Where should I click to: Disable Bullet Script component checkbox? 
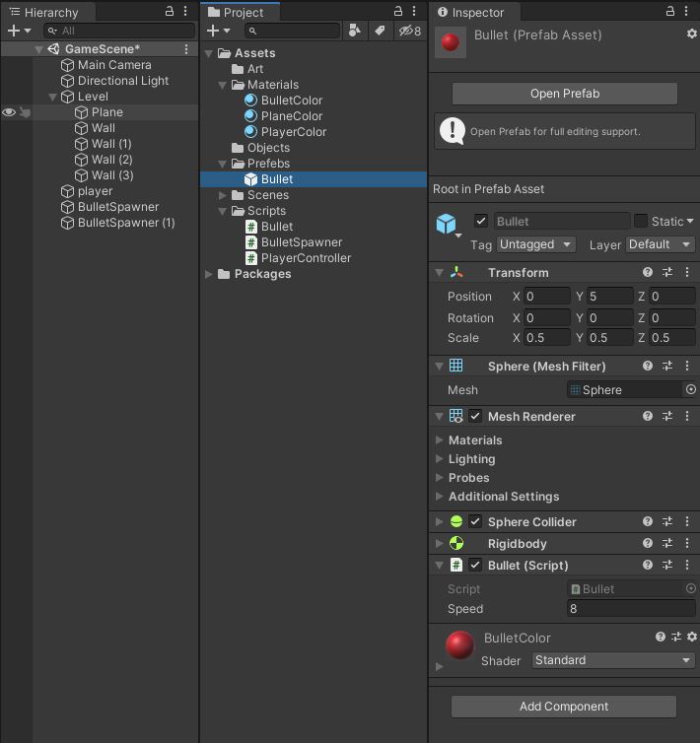[475, 565]
